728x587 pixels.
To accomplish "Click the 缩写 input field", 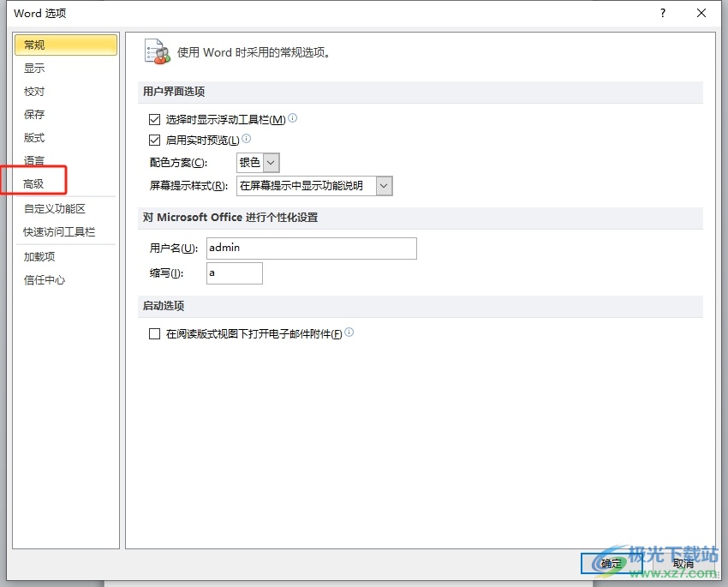I will pos(235,273).
